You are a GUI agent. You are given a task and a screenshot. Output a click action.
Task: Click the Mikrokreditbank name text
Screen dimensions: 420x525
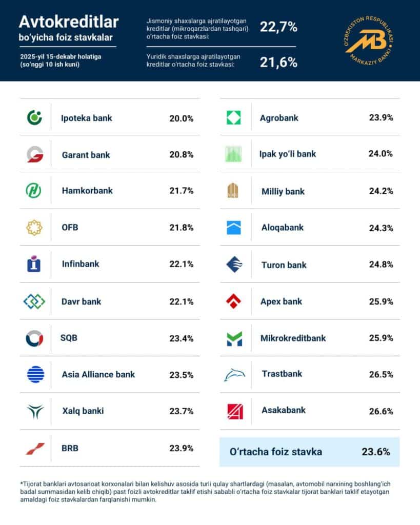[x=293, y=338]
